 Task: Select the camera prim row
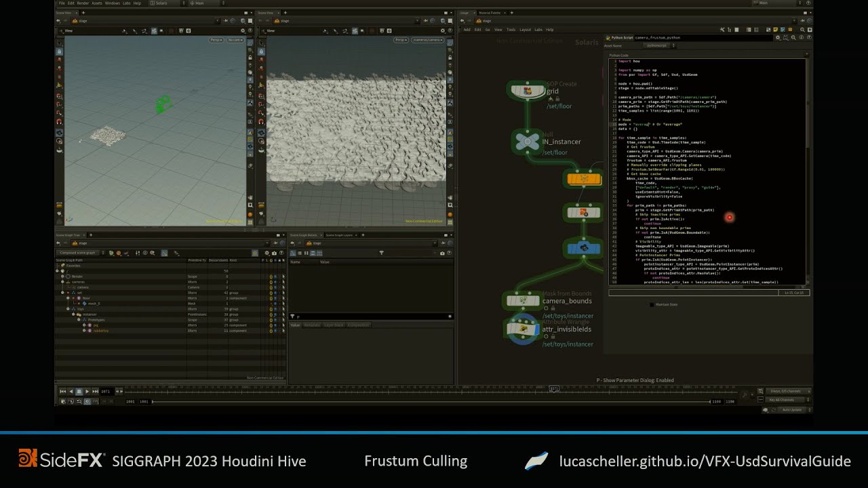pos(170,287)
